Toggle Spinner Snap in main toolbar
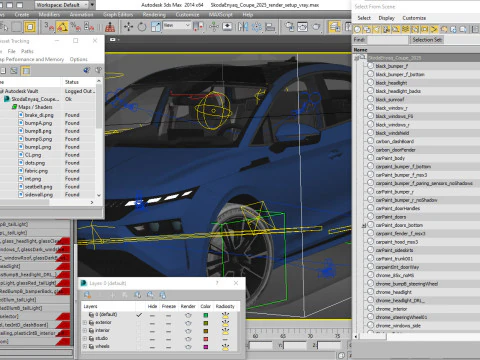This screenshot has height=360, width=480. point(89,27)
